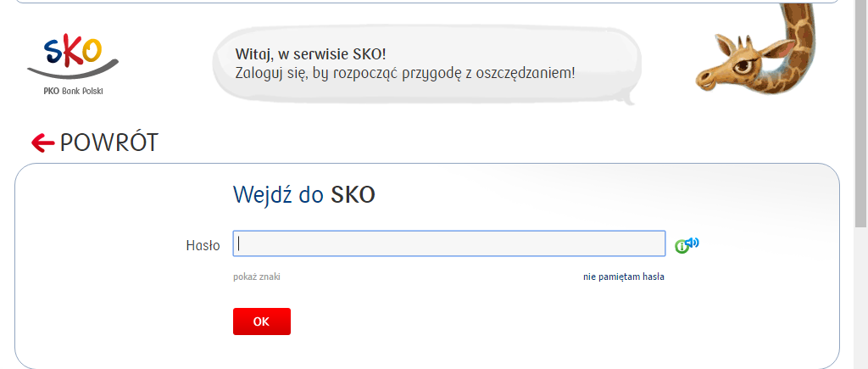This screenshot has width=868, height=369.
Task: Focus the Hasło password input field
Action: point(449,243)
